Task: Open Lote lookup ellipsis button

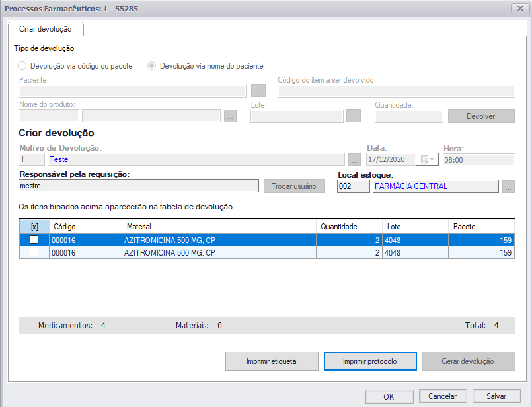Action: tap(353, 116)
